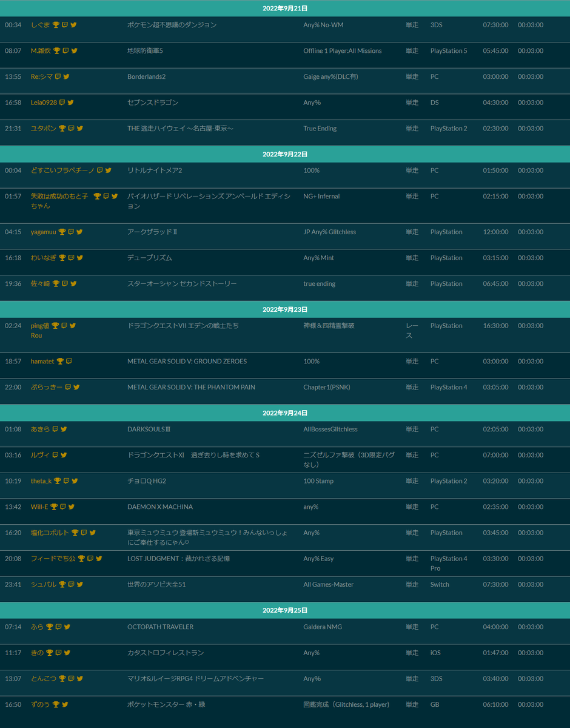Viewport: 570px width, 728px height.
Task: Open しぐま's Twitter icon
Action: (x=73, y=25)
